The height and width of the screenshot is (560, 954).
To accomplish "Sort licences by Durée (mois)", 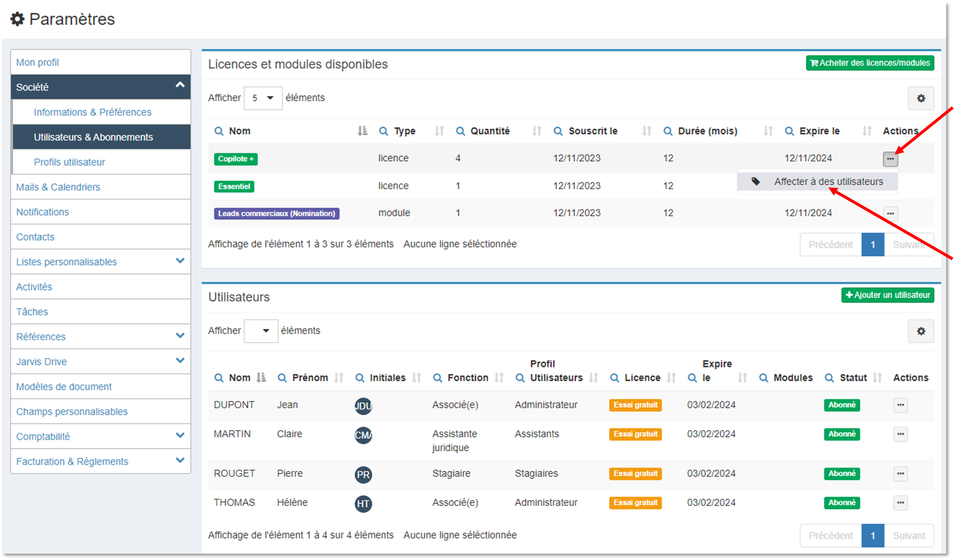I will 768,131.
